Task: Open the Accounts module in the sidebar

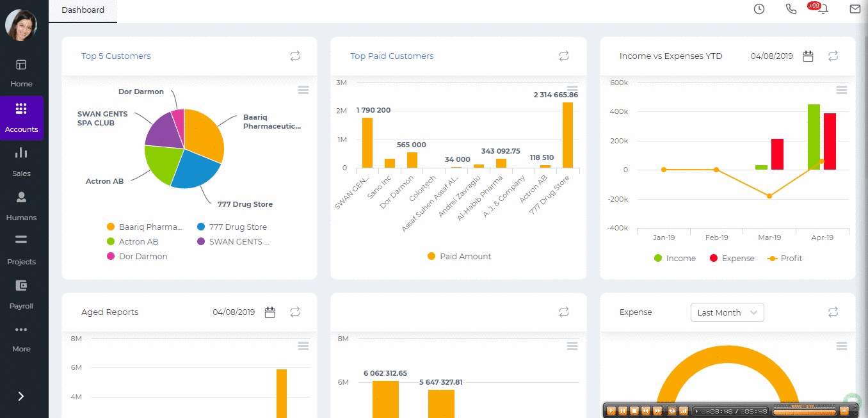Action: click(21, 118)
